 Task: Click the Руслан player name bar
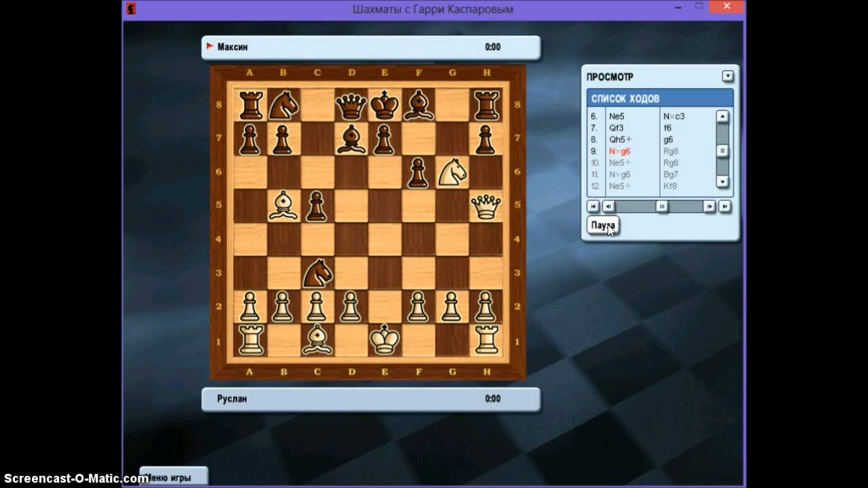pyautogui.click(x=371, y=399)
